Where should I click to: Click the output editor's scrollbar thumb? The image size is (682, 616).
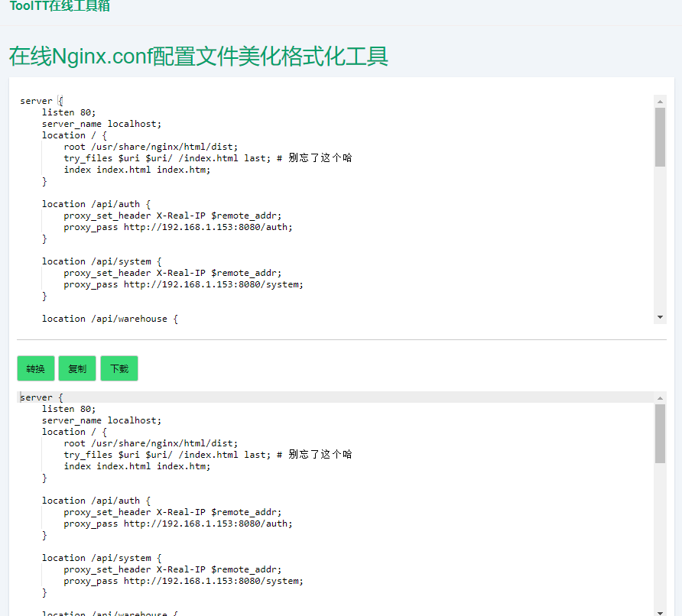660,433
